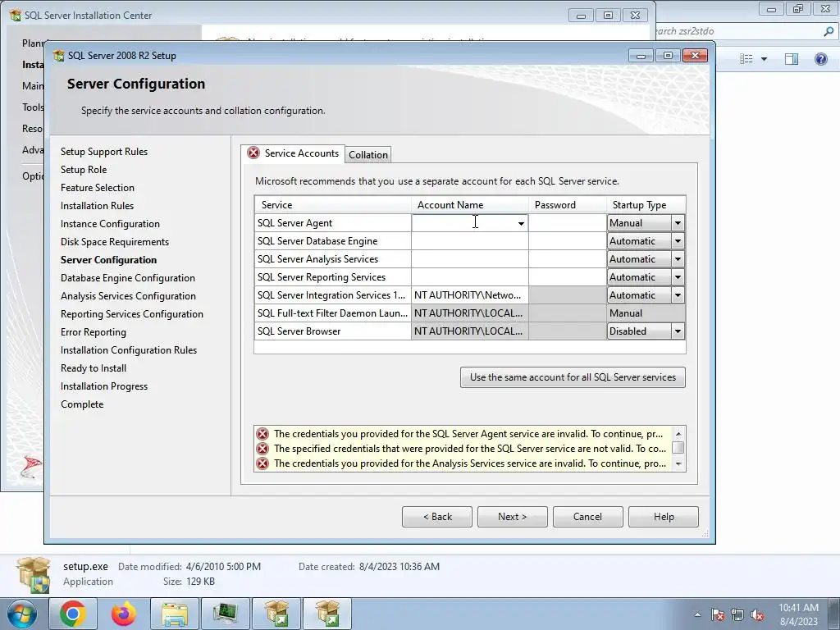
Task: Click Disk Space Requirements step
Action: [115, 242]
